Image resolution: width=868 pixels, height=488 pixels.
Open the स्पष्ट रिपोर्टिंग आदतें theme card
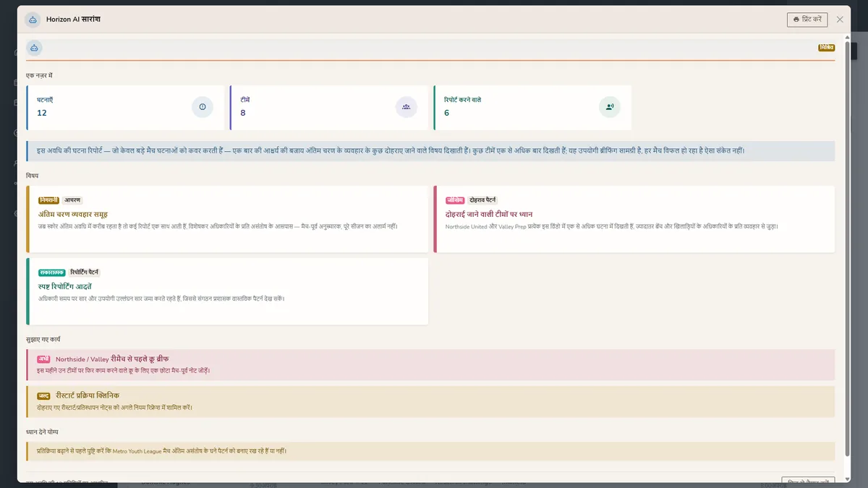click(x=227, y=291)
